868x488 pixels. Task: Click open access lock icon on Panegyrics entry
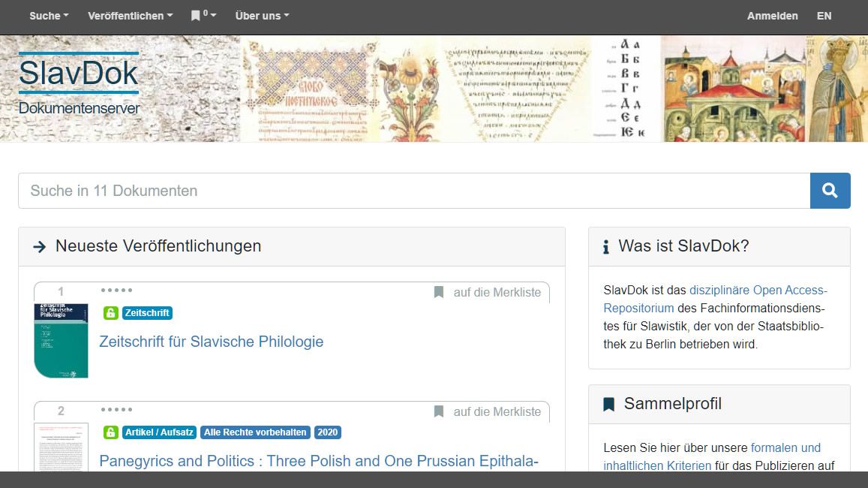coord(110,432)
